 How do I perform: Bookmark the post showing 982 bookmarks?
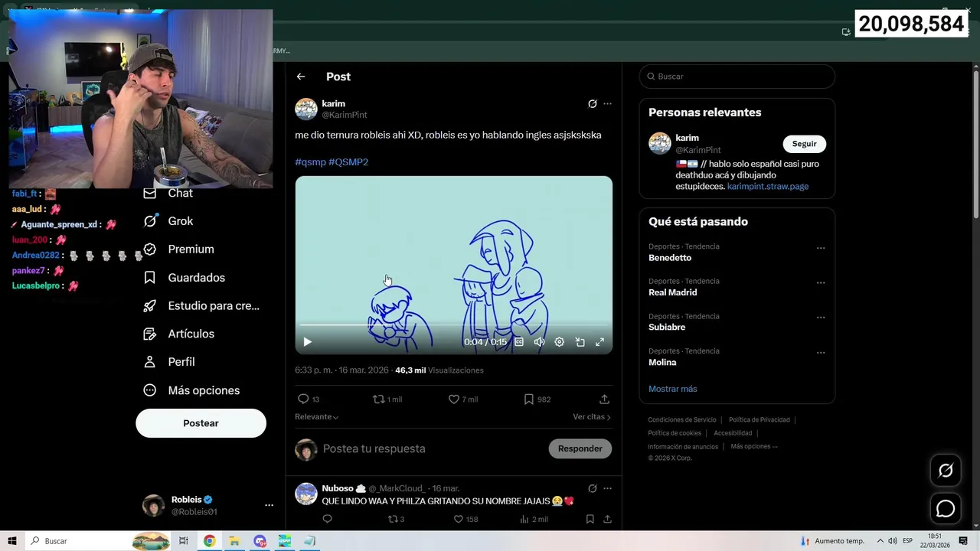tap(537, 399)
